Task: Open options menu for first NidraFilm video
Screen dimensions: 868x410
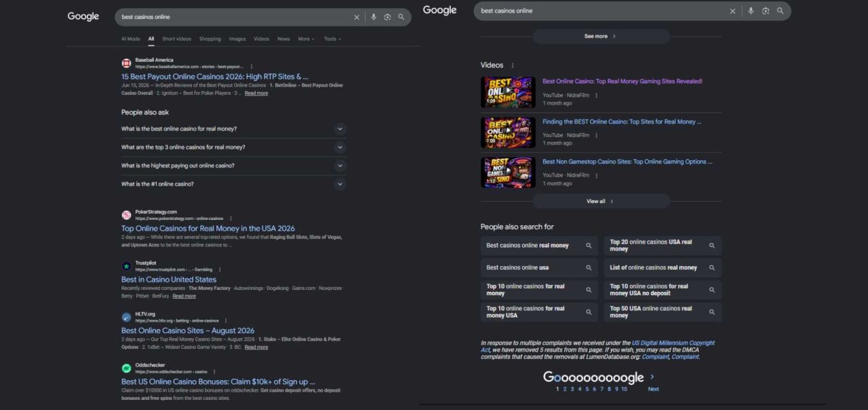Action: (597, 96)
